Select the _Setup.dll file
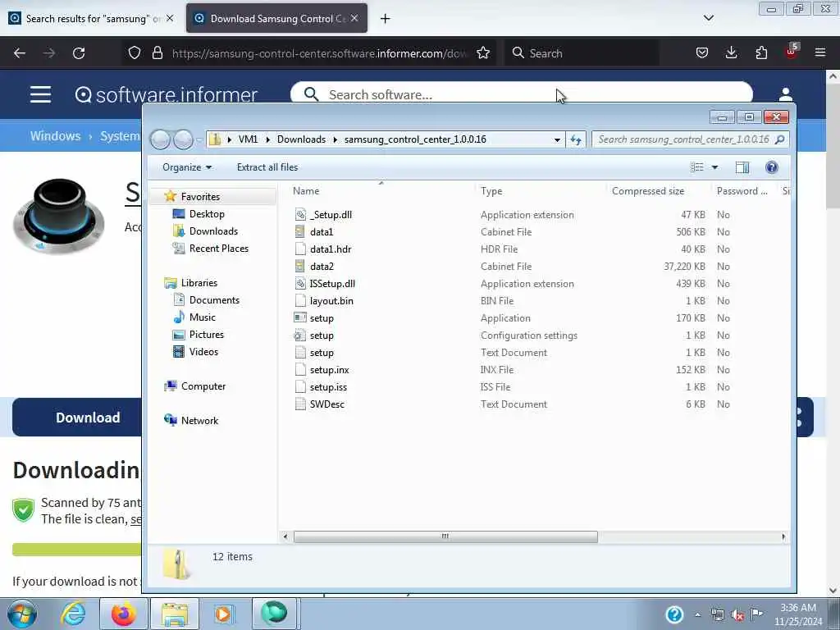Image resolution: width=840 pixels, height=630 pixels. (331, 215)
